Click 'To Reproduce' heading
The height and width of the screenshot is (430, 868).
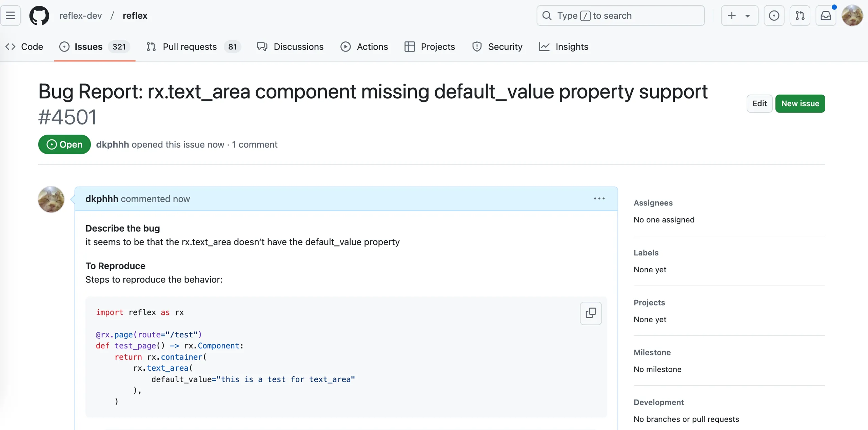tap(115, 266)
